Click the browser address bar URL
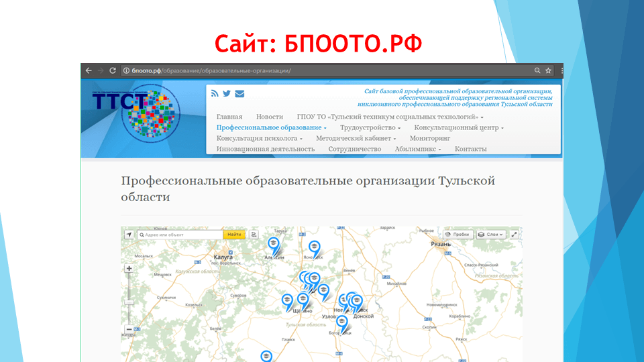Screen dimensions: 644x362 click(211, 70)
